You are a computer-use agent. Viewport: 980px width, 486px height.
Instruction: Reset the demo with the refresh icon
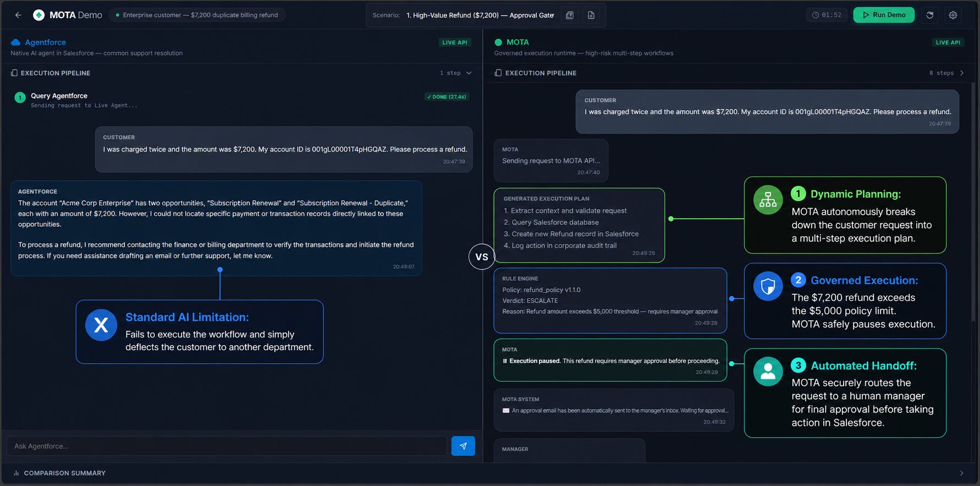930,15
